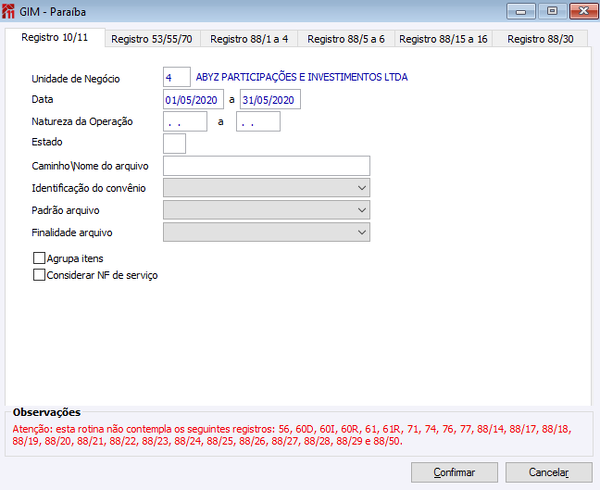
Task: Focus the end date field 31/05/2020
Action: pyautogui.click(x=270, y=99)
